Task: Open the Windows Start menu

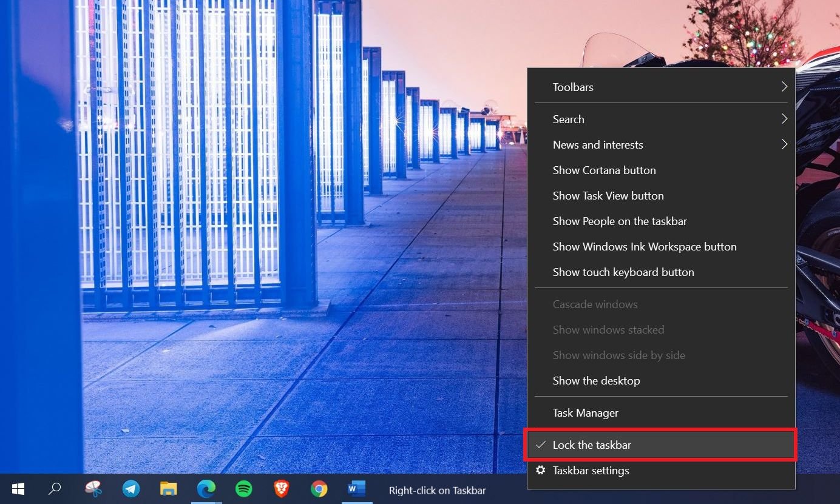Action: 18,489
